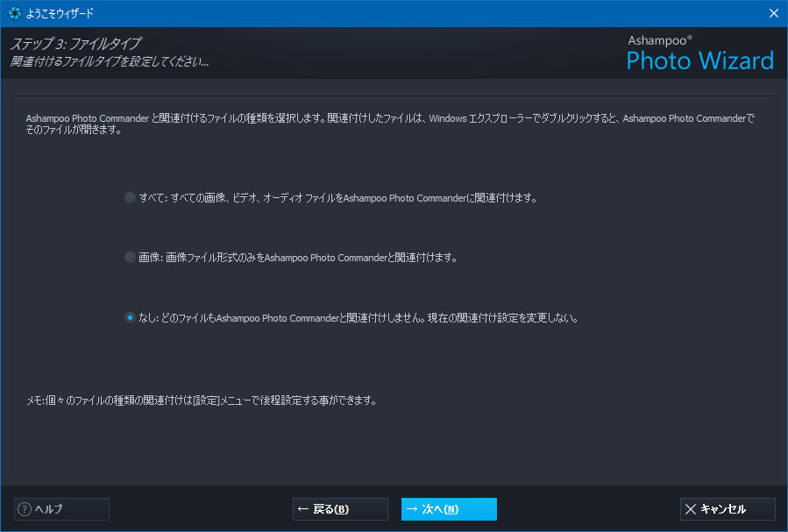The width and height of the screenshot is (788, 532).
Task: Click the ヘルプ button
Action: (62, 509)
